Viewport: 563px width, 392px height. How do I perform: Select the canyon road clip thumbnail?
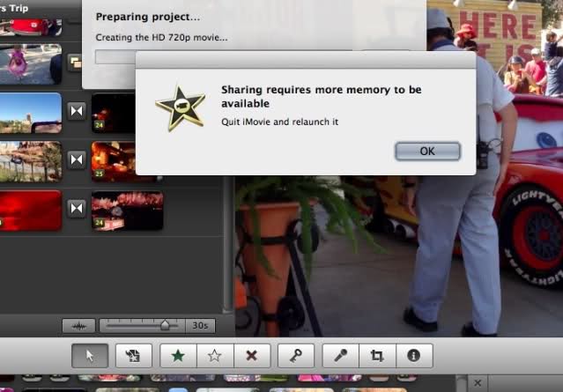31,161
